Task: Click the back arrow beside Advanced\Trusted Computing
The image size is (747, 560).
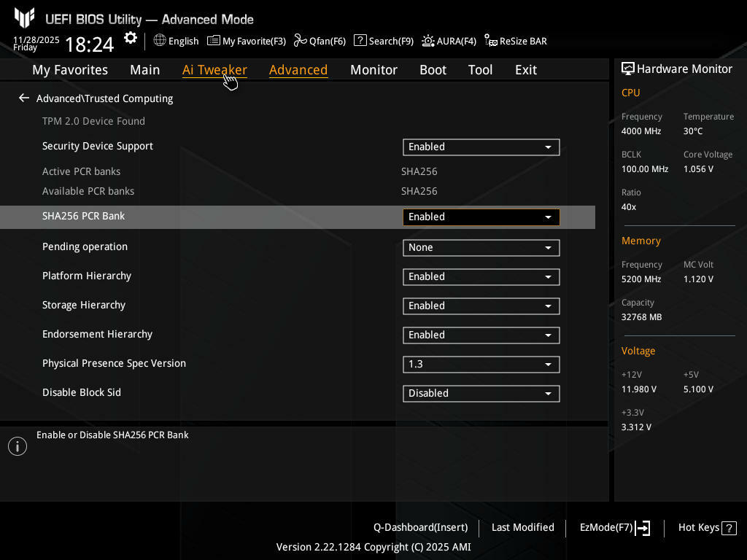Action: 24,98
